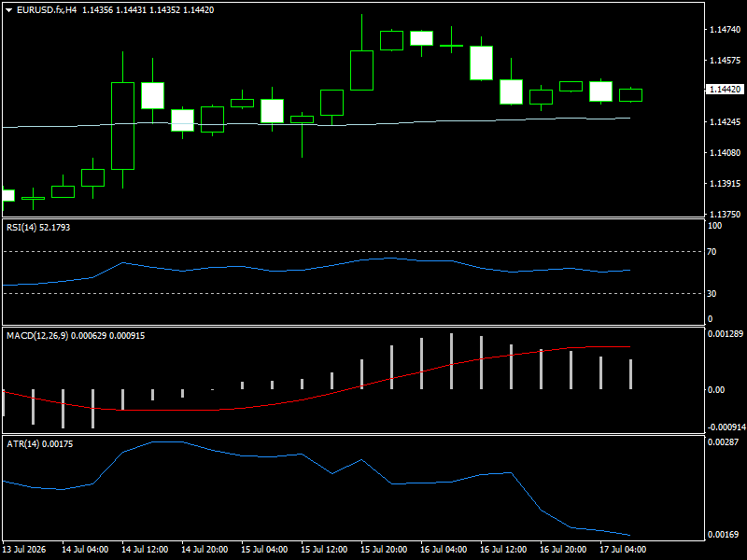Click the MACD -0.000914 scale label

(x=726, y=427)
